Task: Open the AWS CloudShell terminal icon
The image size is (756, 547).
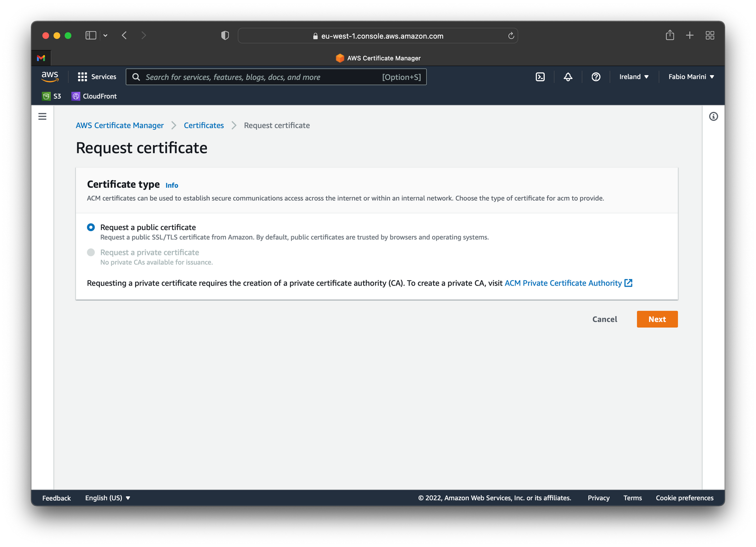Action: click(x=540, y=77)
